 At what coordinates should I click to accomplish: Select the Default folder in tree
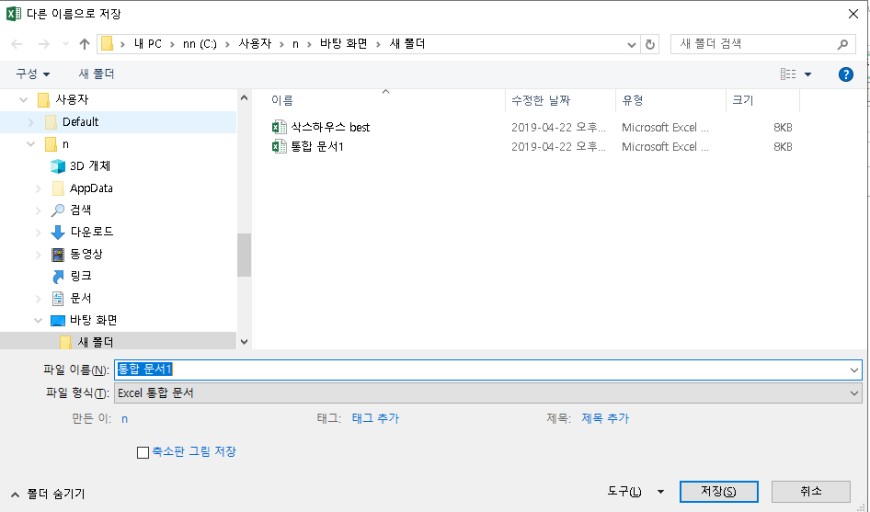pos(80,122)
